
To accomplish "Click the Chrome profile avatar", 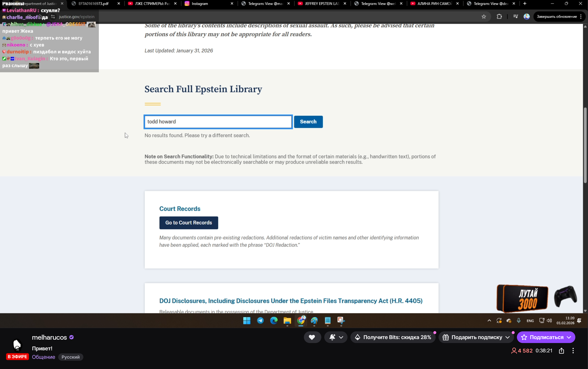I will (x=526, y=17).
